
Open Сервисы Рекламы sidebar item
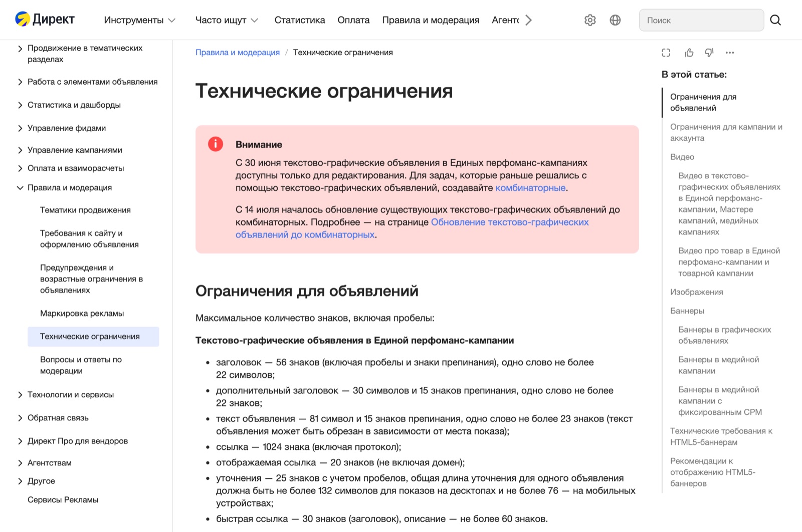[x=63, y=500]
